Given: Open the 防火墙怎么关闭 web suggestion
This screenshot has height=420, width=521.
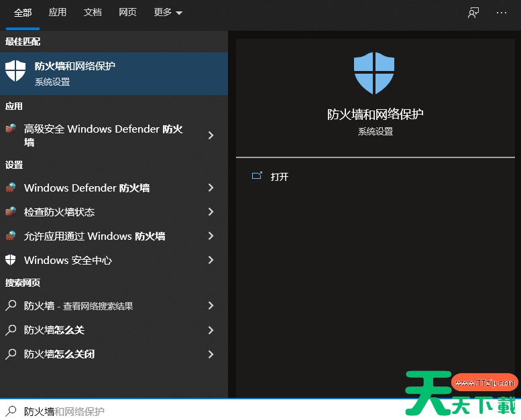Looking at the screenshot, I should [114, 354].
